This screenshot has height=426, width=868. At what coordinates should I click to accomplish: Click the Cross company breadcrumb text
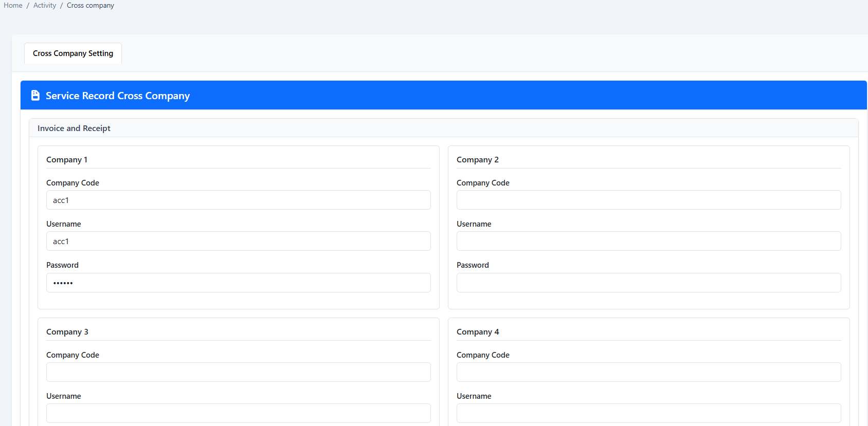click(91, 5)
